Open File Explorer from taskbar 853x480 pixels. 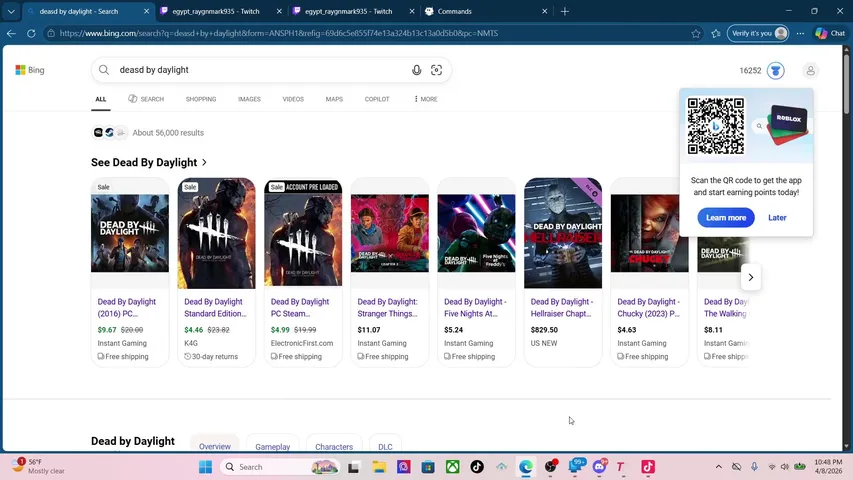(379, 467)
